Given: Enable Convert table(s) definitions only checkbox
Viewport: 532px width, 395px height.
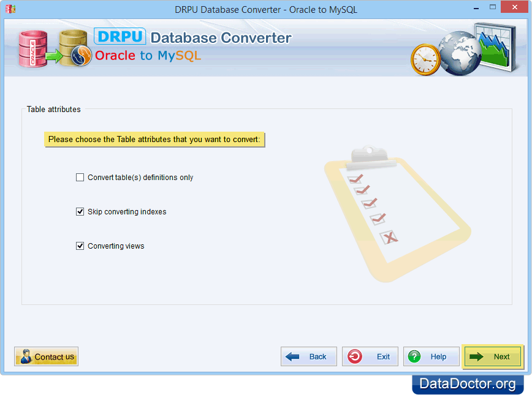Looking at the screenshot, I should pyautogui.click(x=80, y=178).
